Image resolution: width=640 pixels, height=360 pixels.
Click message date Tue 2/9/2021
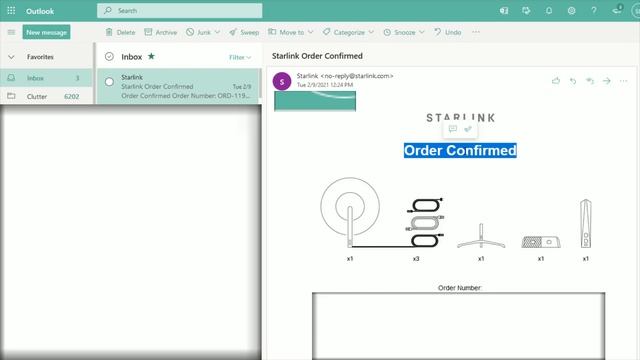325,85
